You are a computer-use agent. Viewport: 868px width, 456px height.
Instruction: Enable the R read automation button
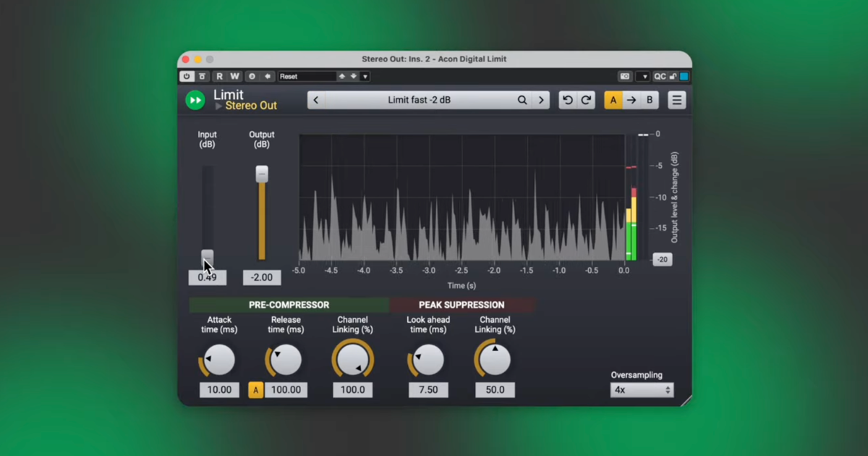pos(219,76)
